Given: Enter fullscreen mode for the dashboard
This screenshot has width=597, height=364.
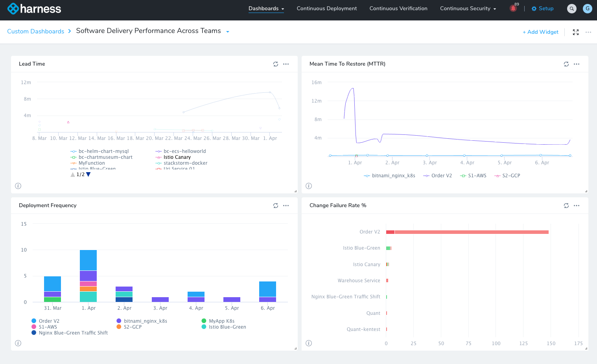Looking at the screenshot, I should [575, 32].
